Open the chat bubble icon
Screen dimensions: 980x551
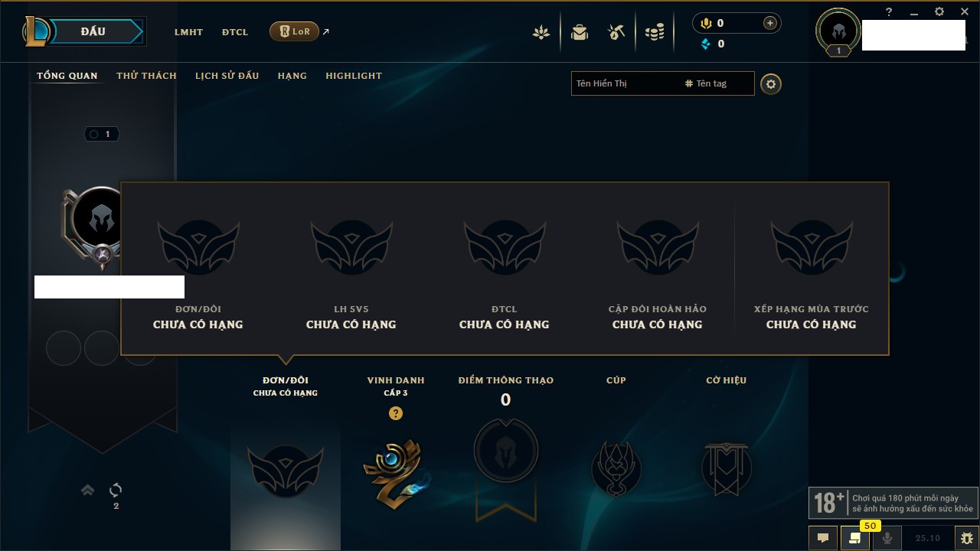(823, 538)
